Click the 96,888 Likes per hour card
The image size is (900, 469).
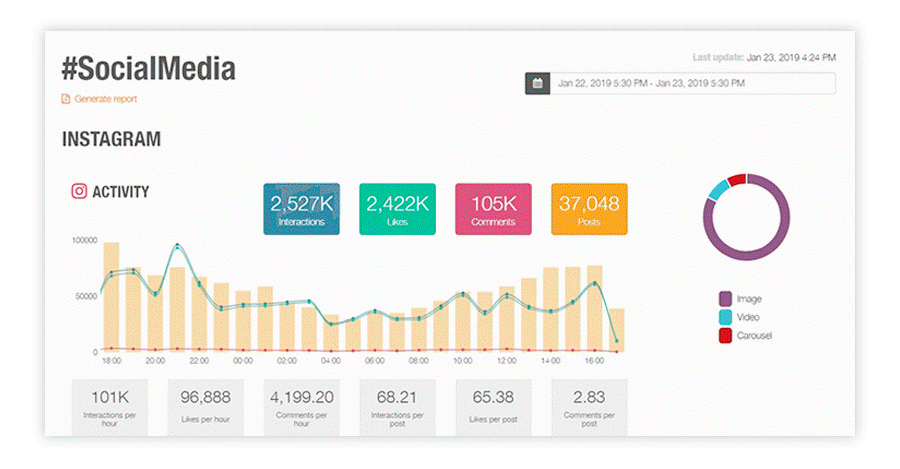[x=205, y=406]
